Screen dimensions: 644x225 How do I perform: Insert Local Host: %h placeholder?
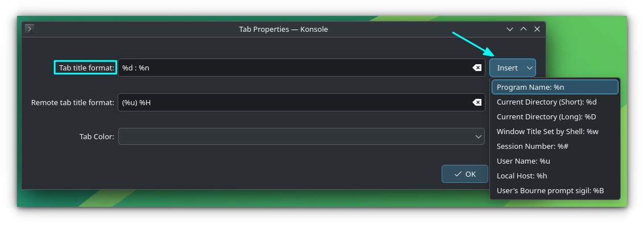[x=555, y=176]
